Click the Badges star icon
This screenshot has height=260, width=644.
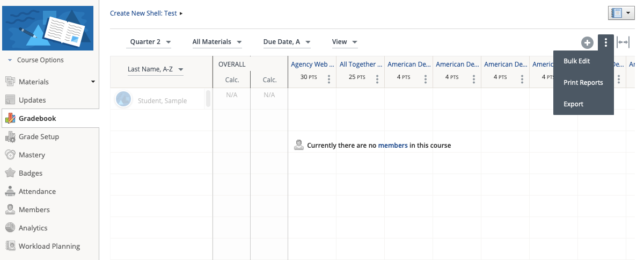click(10, 173)
